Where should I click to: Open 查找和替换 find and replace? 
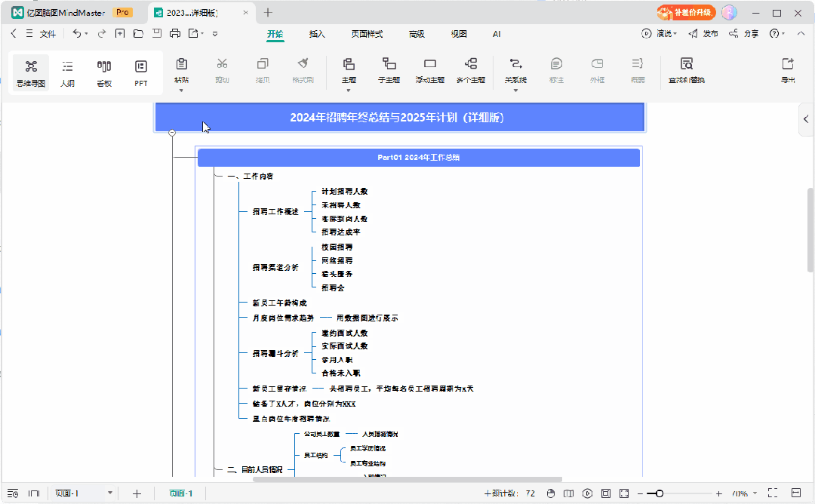coord(687,70)
